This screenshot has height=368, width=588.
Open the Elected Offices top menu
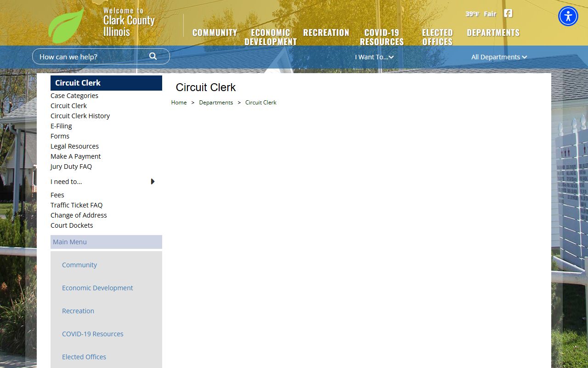coord(437,37)
